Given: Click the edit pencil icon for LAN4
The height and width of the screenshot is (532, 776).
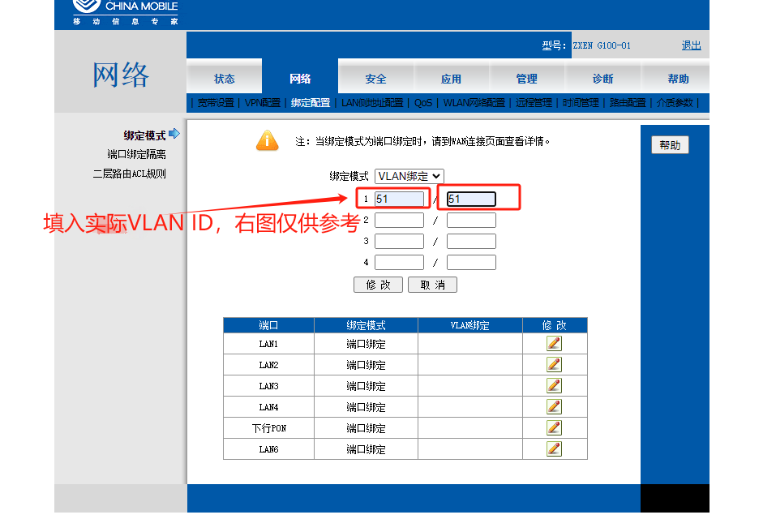Looking at the screenshot, I should click(x=554, y=407).
